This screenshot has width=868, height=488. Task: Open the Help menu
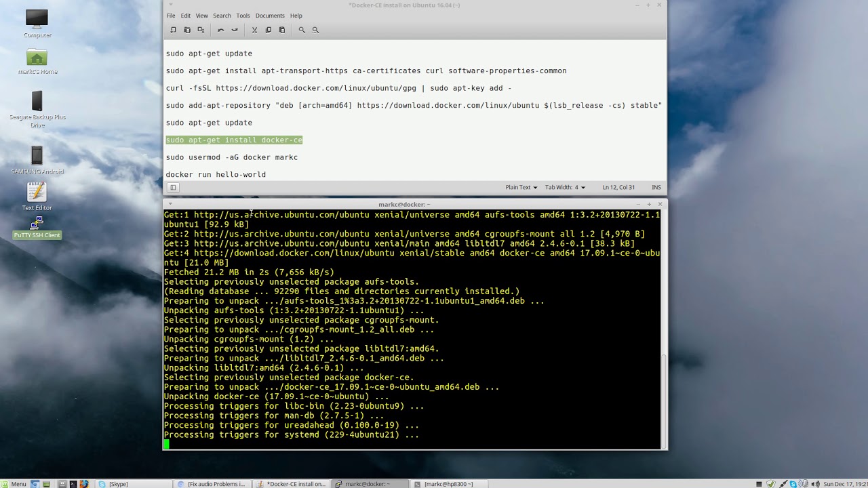[296, 16]
